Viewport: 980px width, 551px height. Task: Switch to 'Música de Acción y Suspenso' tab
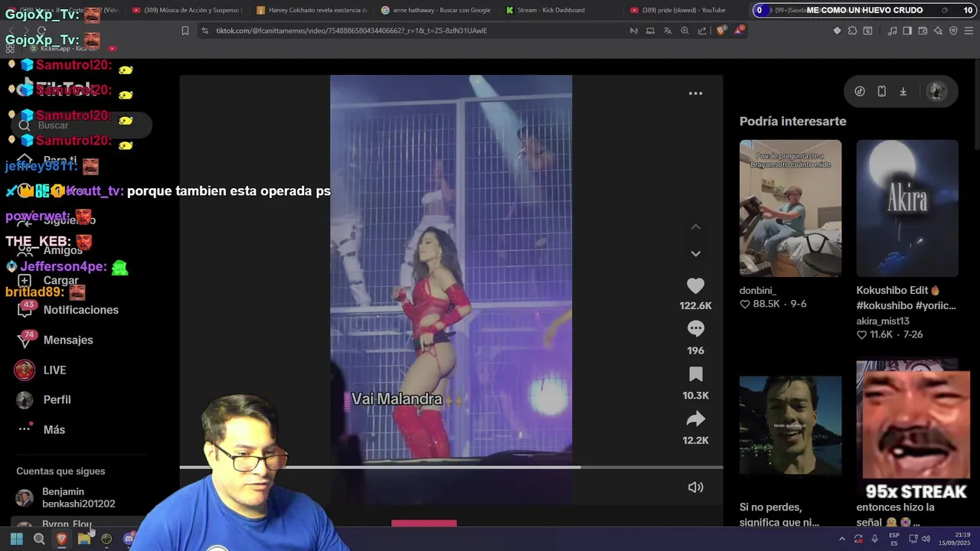pos(186,10)
